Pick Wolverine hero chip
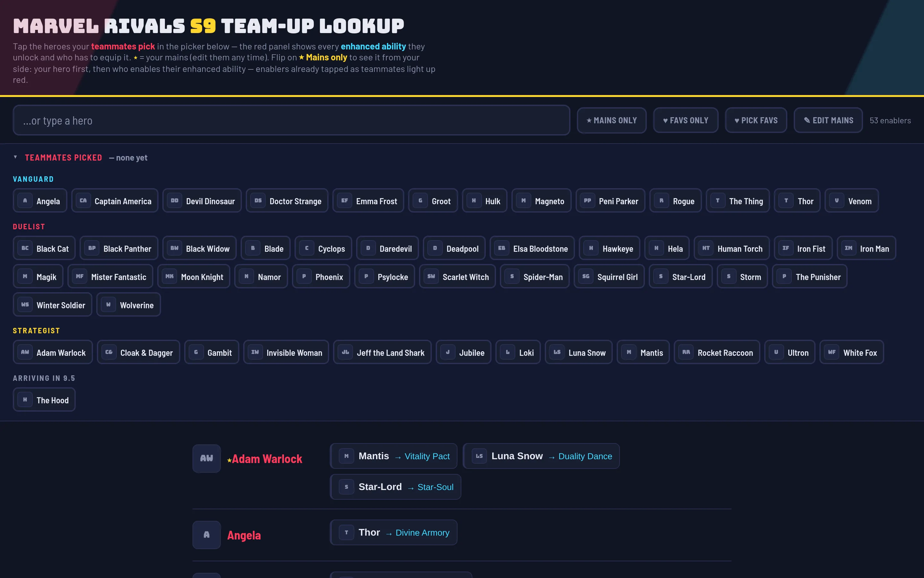 (x=129, y=305)
